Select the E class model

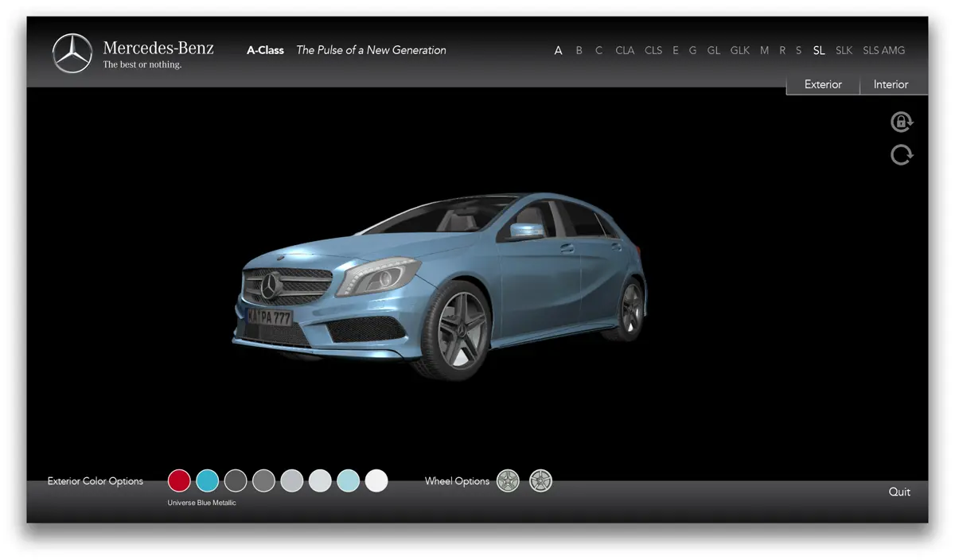676,50
